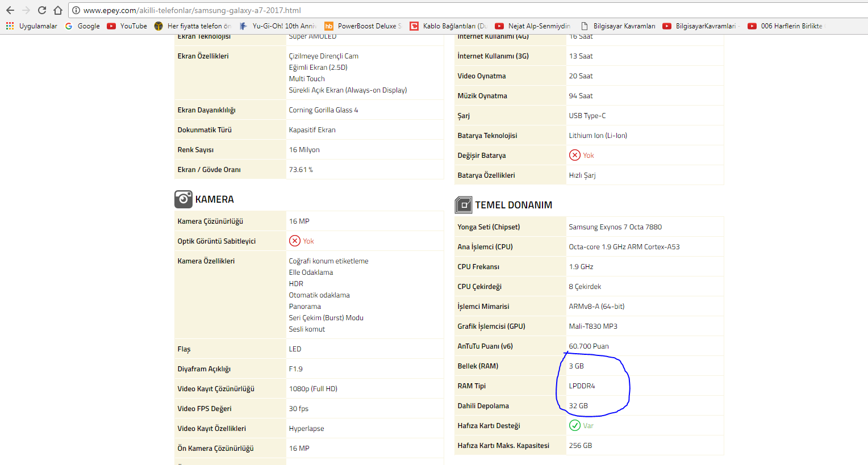Click the '32 GB' internal storage value
This screenshot has width=868, height=465.
(578, 406)
